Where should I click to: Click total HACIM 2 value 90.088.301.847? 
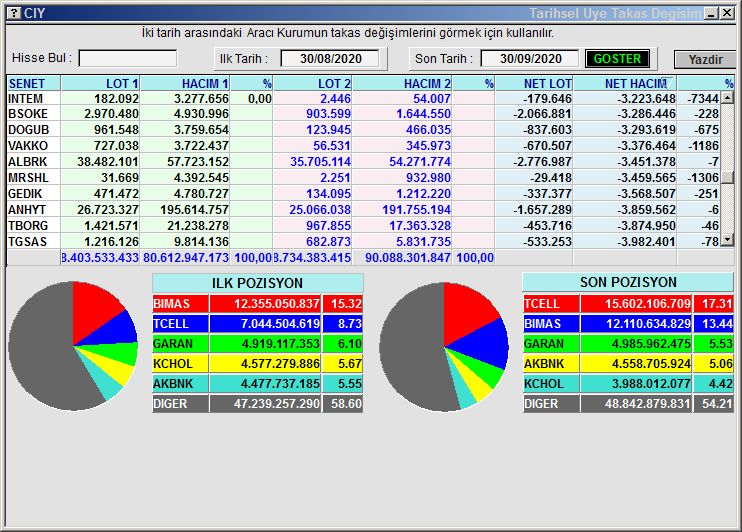click(407, 258)
